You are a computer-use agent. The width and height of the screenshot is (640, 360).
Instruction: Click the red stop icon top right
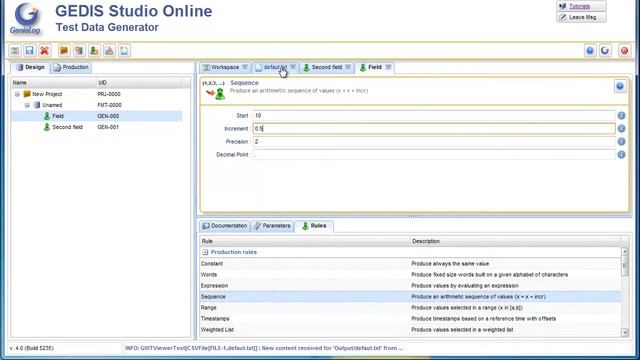624,51
